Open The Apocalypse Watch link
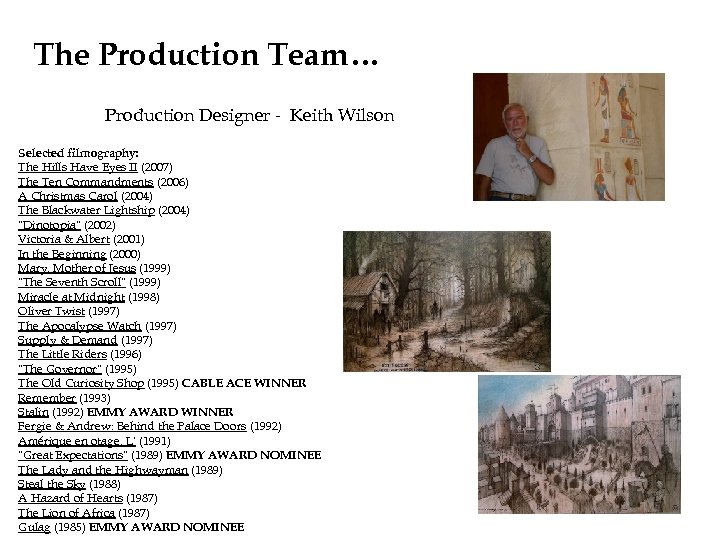Image resolution: width=720 pixels, height=540 pixels. coord(79,326)
